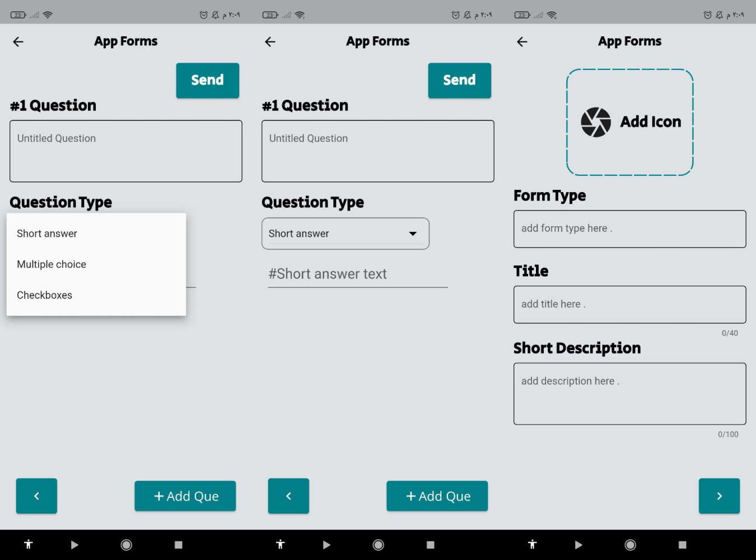Select the Multiple choice question type option
Image resolution: width=756 pixels, height=560 pixels.
tap(52, 264)
